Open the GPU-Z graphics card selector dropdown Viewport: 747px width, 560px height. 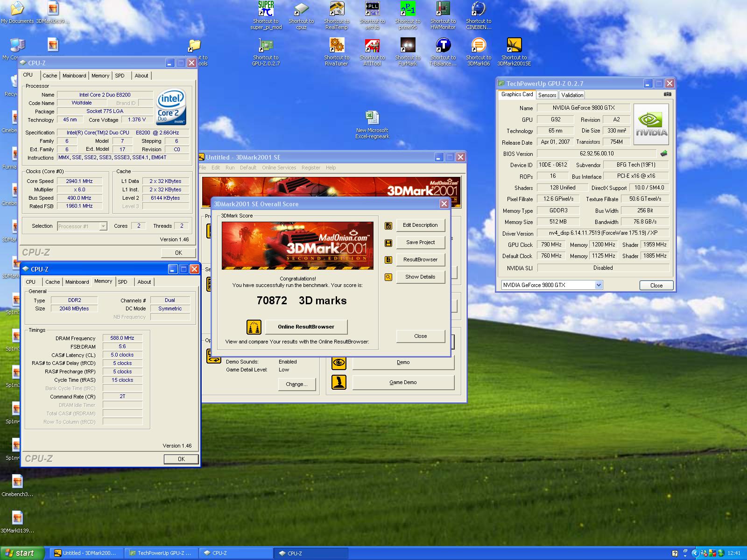pyautogui.click(x=599, y=285)
